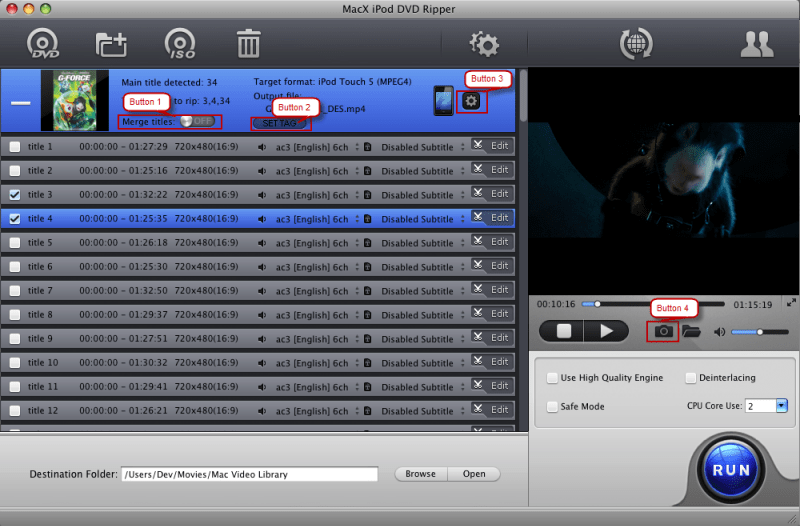Image resolution: width=800 pixels, height=526 pixels.
Task: Collapse the DVD source with the minus icon
Action: pyautogui.click(x=21, y=103)
